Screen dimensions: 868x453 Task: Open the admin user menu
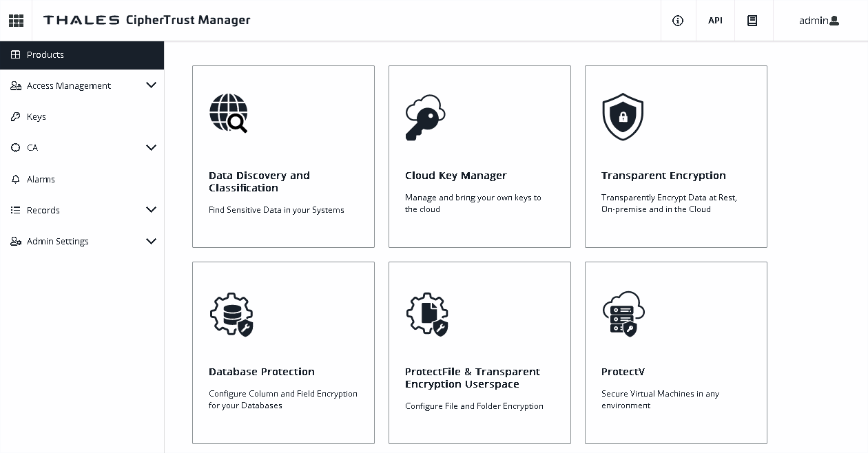(x=818, y=21)
